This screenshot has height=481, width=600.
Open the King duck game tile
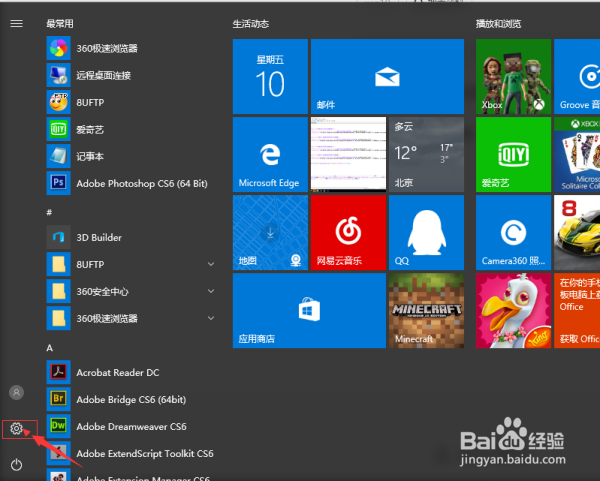(x=514, y=310)
